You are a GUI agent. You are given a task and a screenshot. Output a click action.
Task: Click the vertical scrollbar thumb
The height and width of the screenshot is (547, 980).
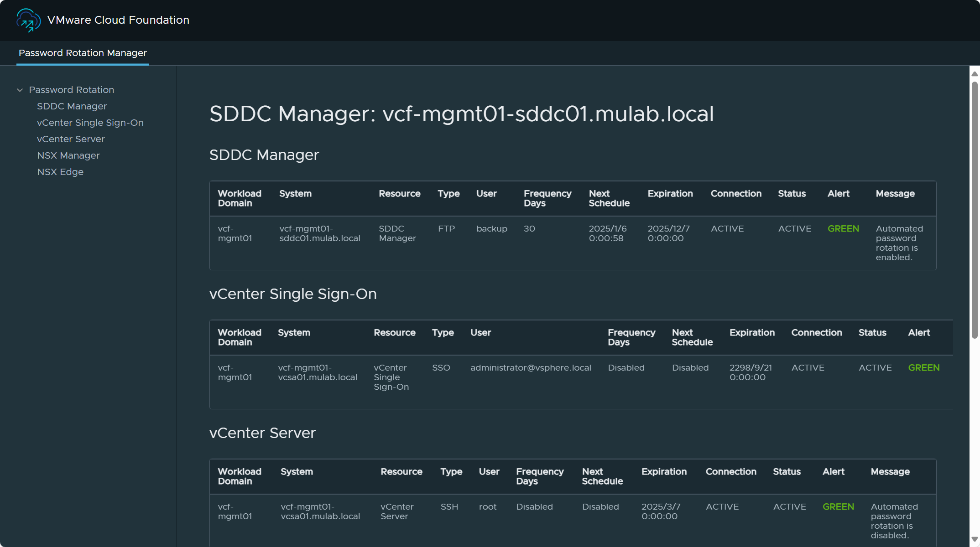tap(975, 210)
